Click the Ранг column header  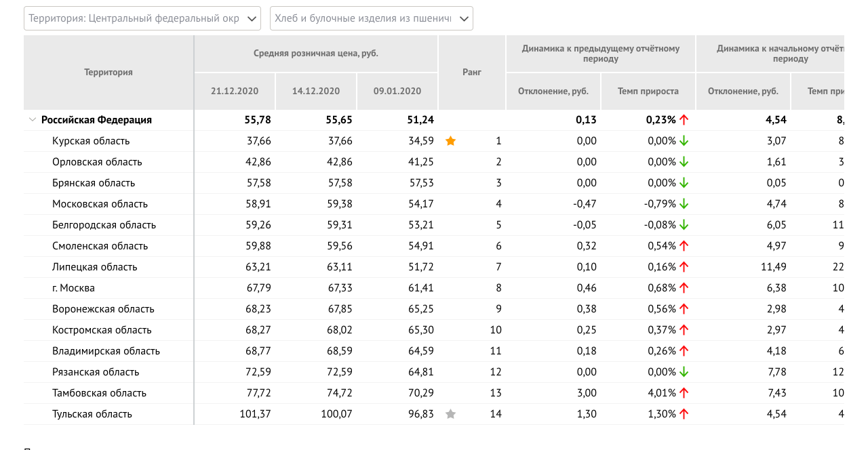pyautogui.click(x=472, y=73)
